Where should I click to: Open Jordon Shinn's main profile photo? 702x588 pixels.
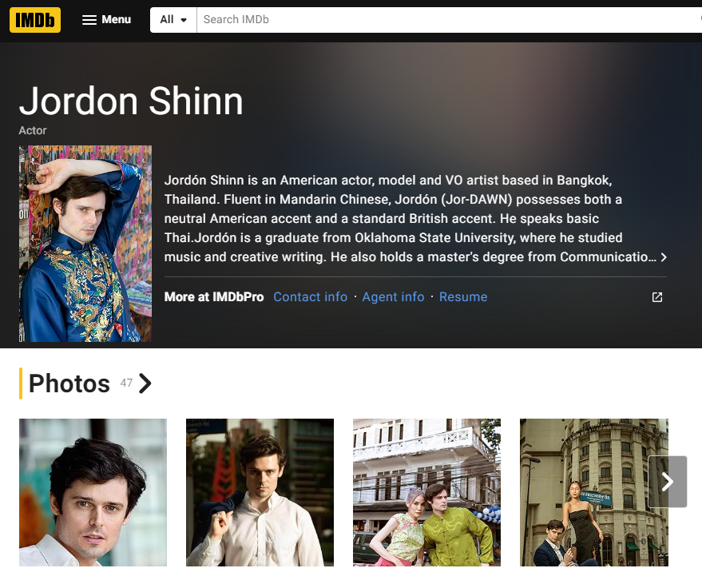85,244
